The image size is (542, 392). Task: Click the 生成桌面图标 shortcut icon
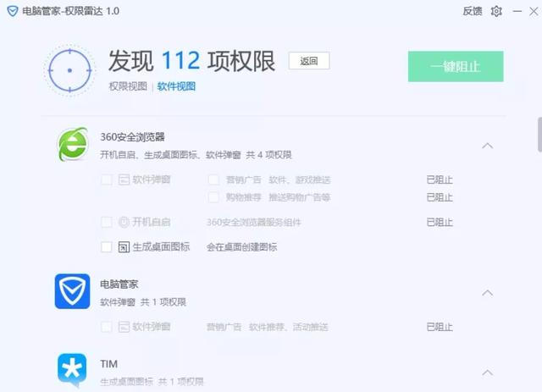coord(124,247)
